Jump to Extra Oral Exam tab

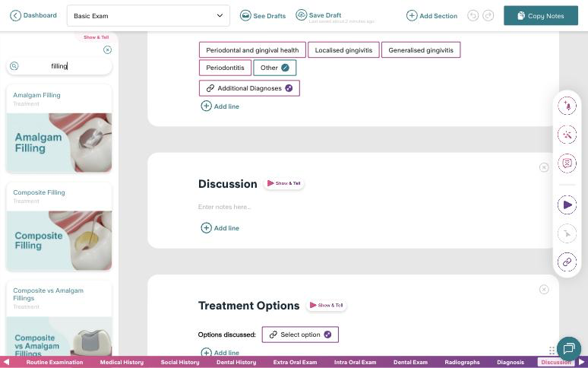click(295, 362)
